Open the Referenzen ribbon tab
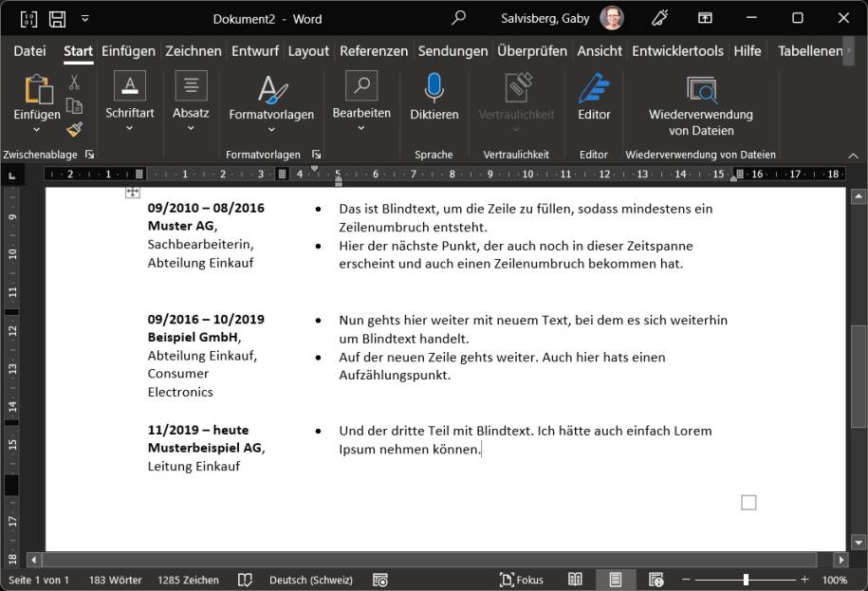Screen dimensions: 868x591 click(x=374, y=51)
